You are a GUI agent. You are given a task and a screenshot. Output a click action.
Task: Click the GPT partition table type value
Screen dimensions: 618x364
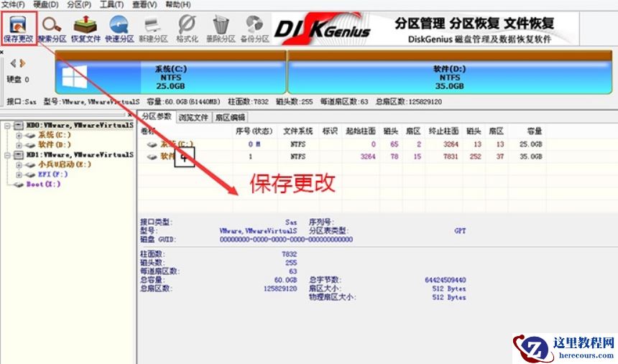460,231
